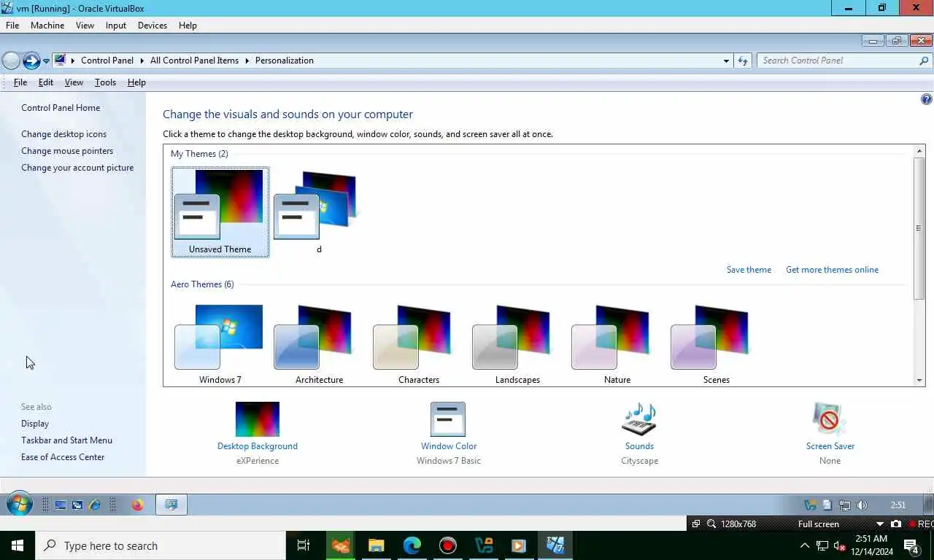Apply the Scenes theme

pyautogui.click(x=716, y=344)
